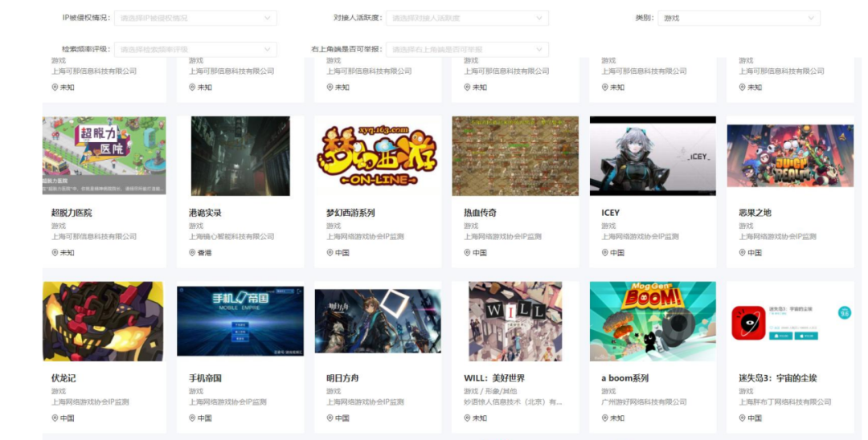Screen dimensions: 868x440
Task: Click the location pin on 港诡实录 card
Action: pyautogui.click(x=192, y=253)
